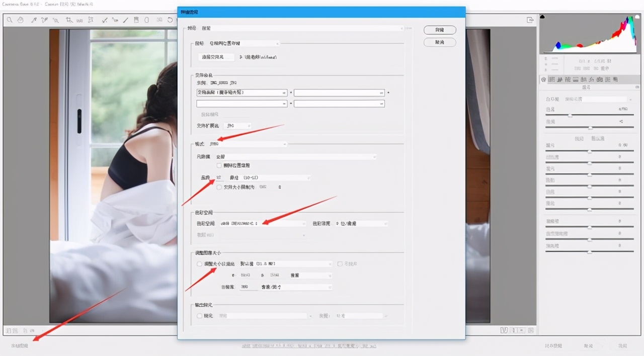Open the format JPEG dropdown
Screen dimensions: 644x356
247,144
